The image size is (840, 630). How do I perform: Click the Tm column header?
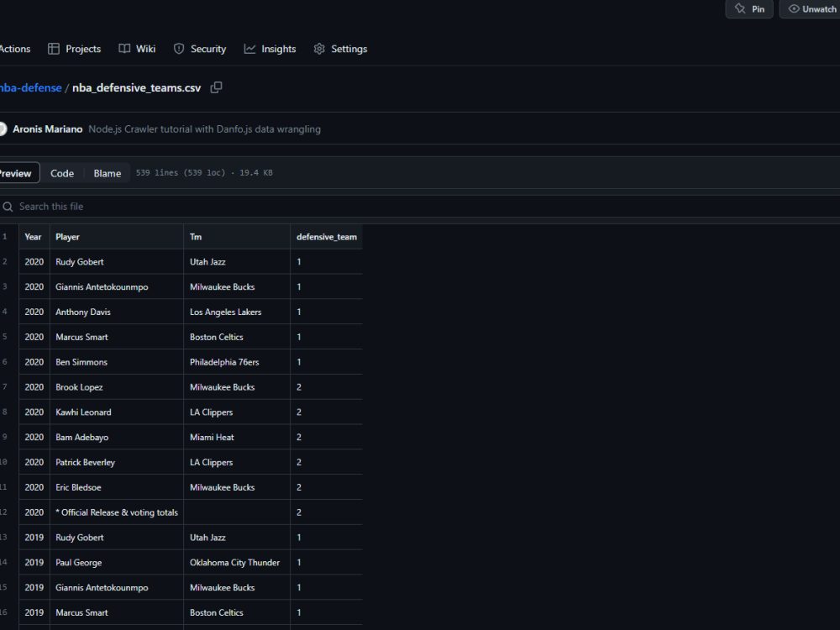pos(237,237)
